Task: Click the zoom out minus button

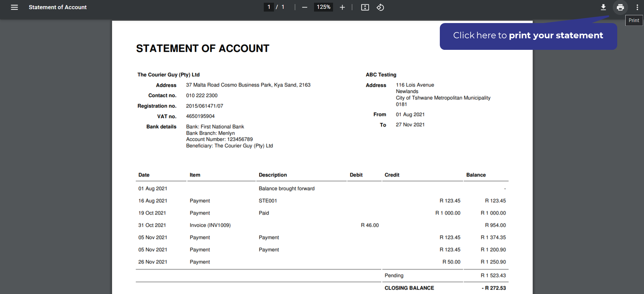Action: coord(305,7)
